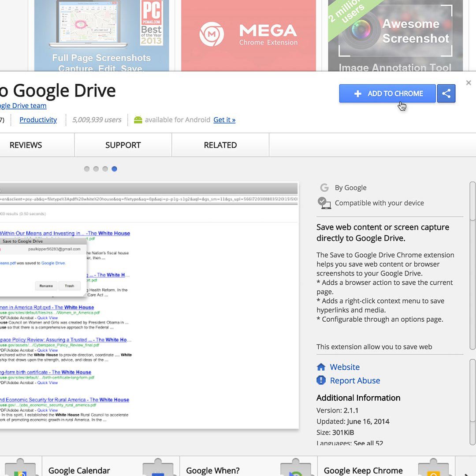Select the second screenshot carousel dot
This screenshot has height=476, width=476.
coord(96,169)
